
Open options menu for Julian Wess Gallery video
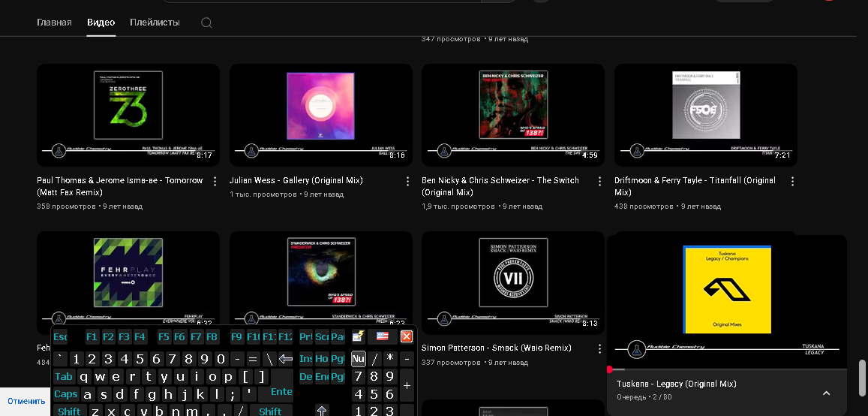point(407,181)
